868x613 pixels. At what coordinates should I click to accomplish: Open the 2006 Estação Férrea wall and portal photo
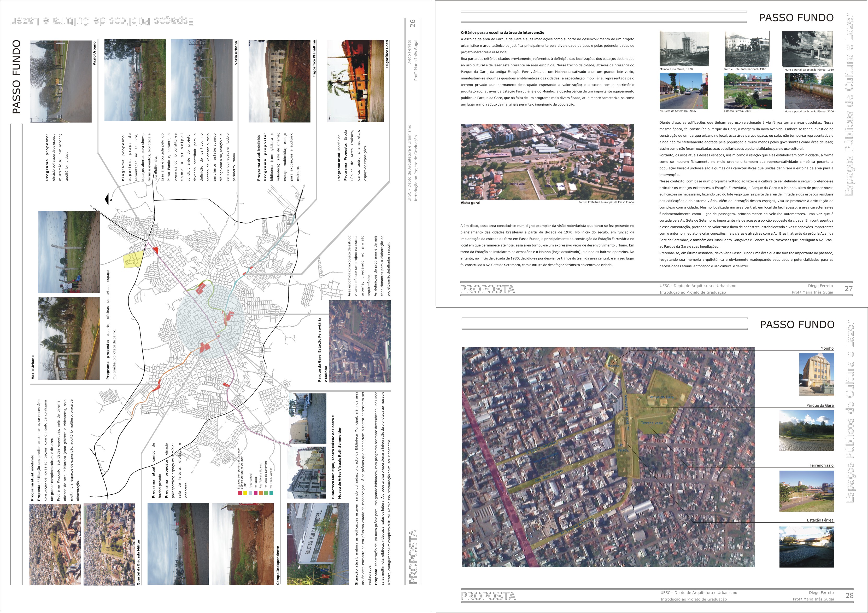809,91
